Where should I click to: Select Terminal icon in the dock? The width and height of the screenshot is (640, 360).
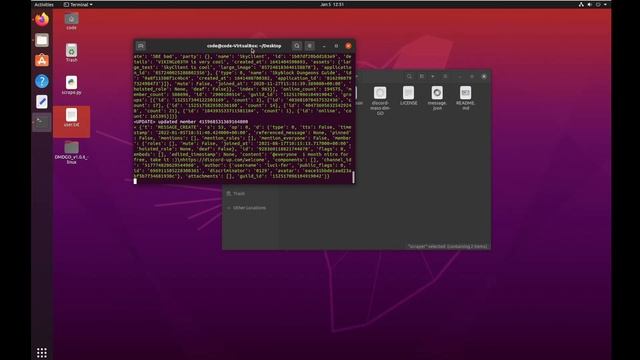42,122
